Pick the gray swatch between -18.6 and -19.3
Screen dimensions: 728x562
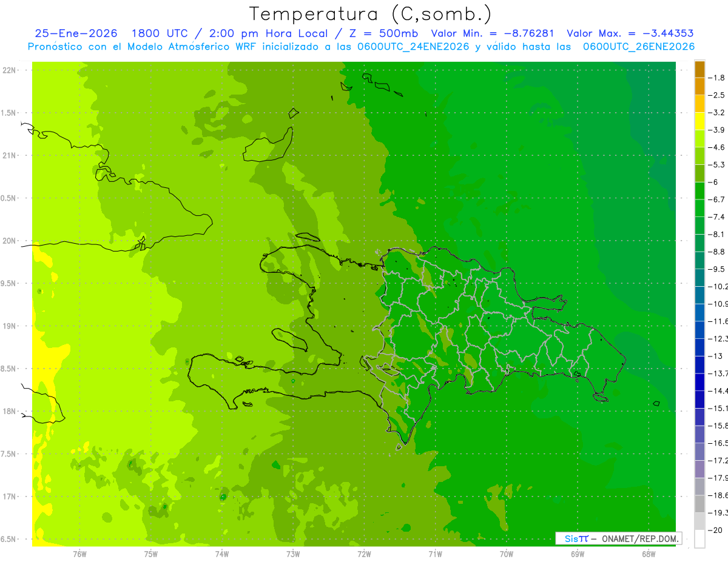click(x=699, y=504)
